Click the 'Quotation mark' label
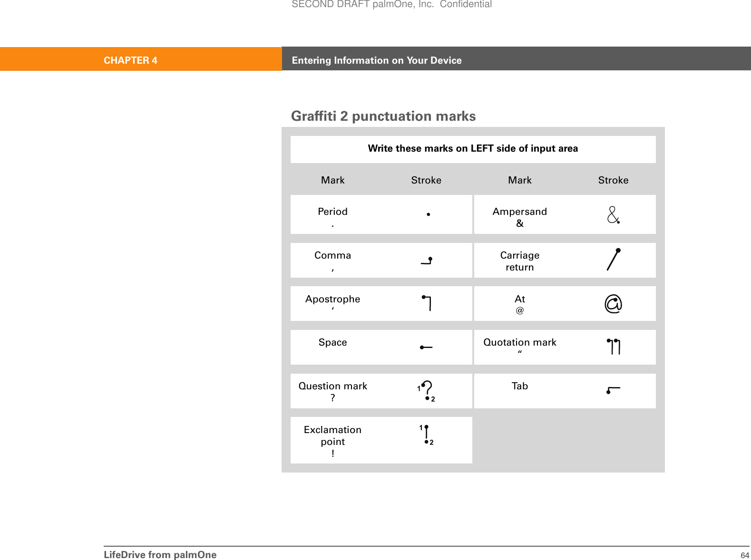This screenshot has height=560, width=751. pos(519,342)
